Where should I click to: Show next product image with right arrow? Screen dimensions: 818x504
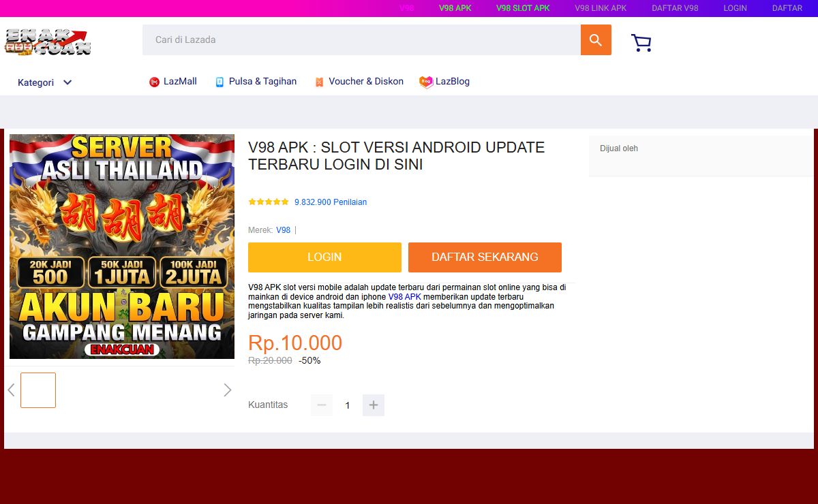coord(228,390)
